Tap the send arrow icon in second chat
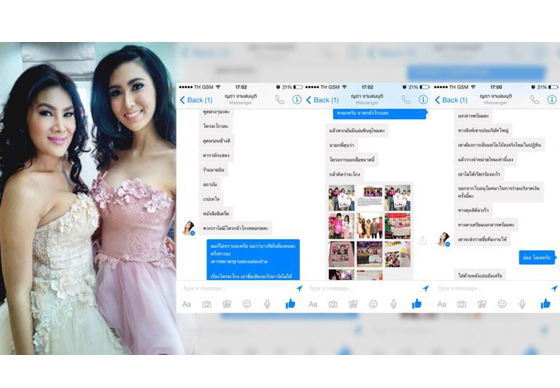 425,288
